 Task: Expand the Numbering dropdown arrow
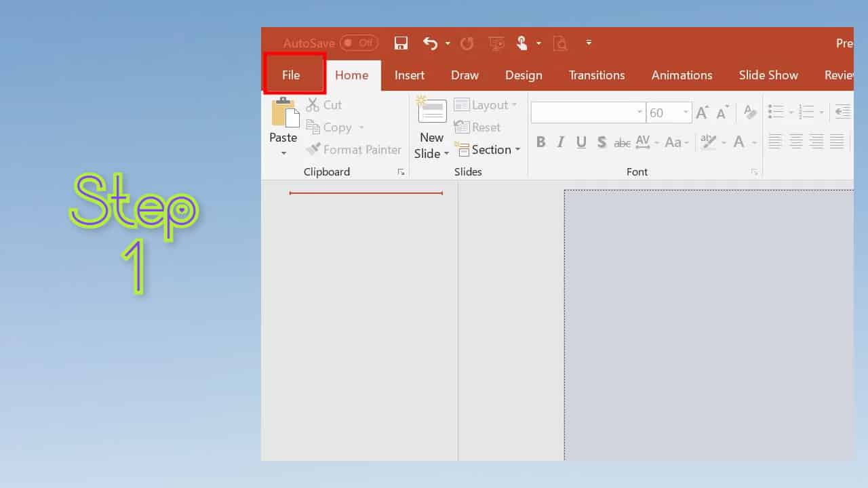(x=821, y=113)
